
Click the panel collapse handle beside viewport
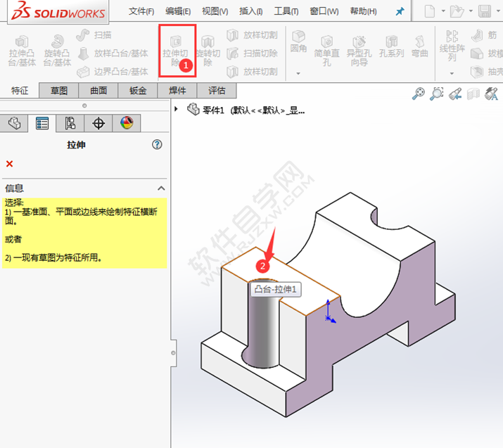coord(173,353)
